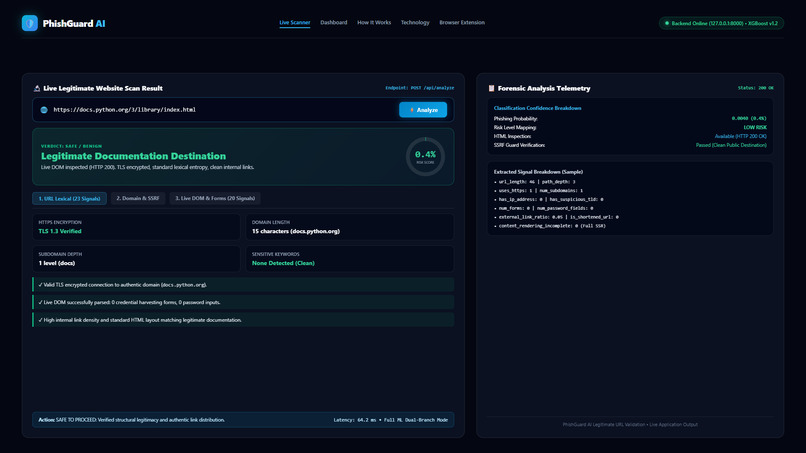This screenshot has height=453, width=806.
Task: Click the Sensitive Keywords None Detected card
Action: tap(350, 259)
